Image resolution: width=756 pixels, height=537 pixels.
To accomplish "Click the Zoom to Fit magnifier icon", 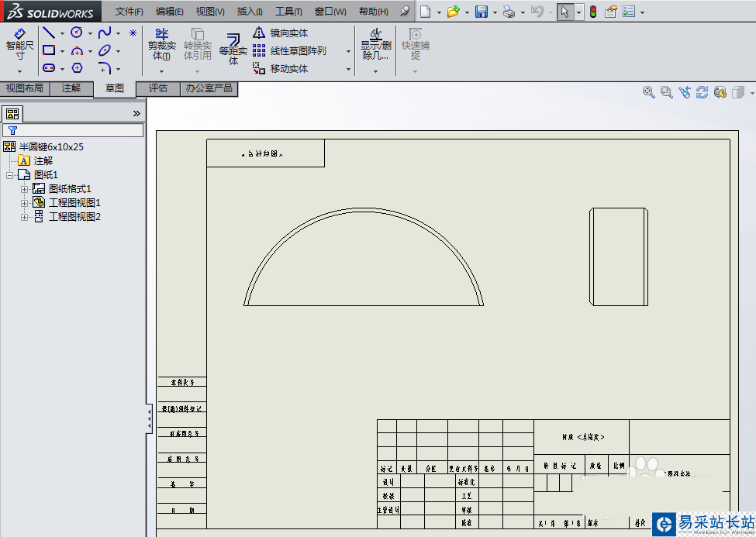I will [649, 92].
